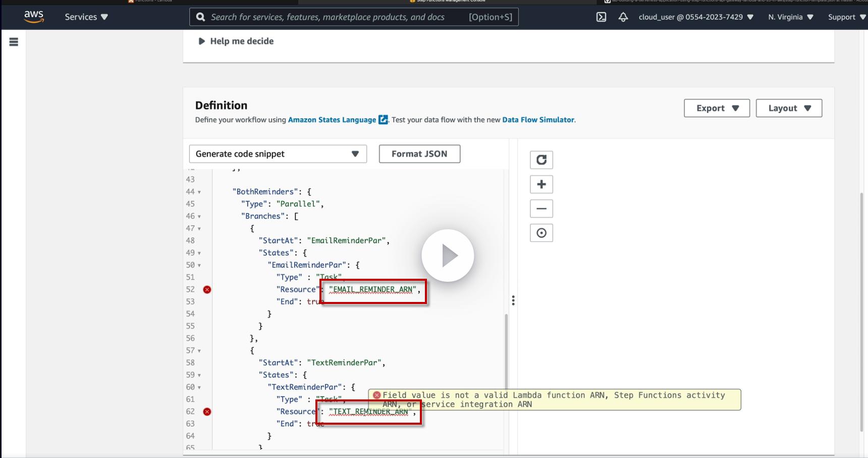Open the Generate code snippet dropdown
This screenshot has width=868, height=458.
click(x=278, y=154)
